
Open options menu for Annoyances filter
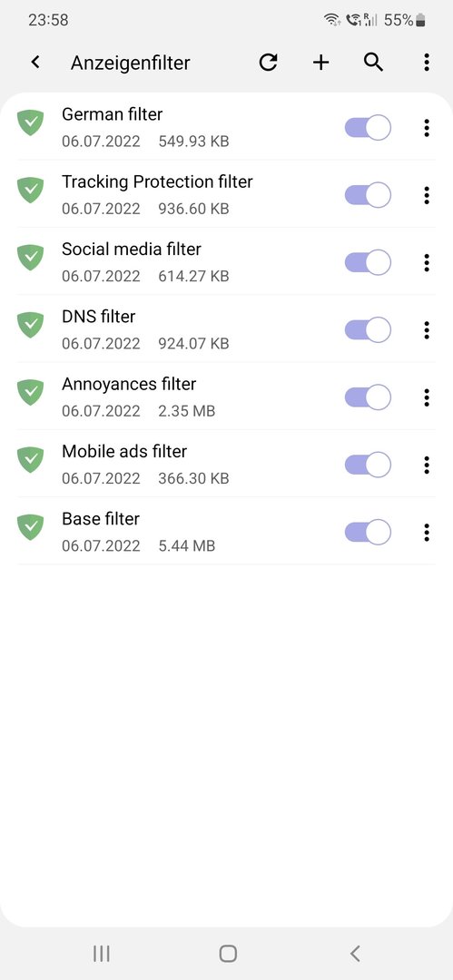tap(426, 397)
